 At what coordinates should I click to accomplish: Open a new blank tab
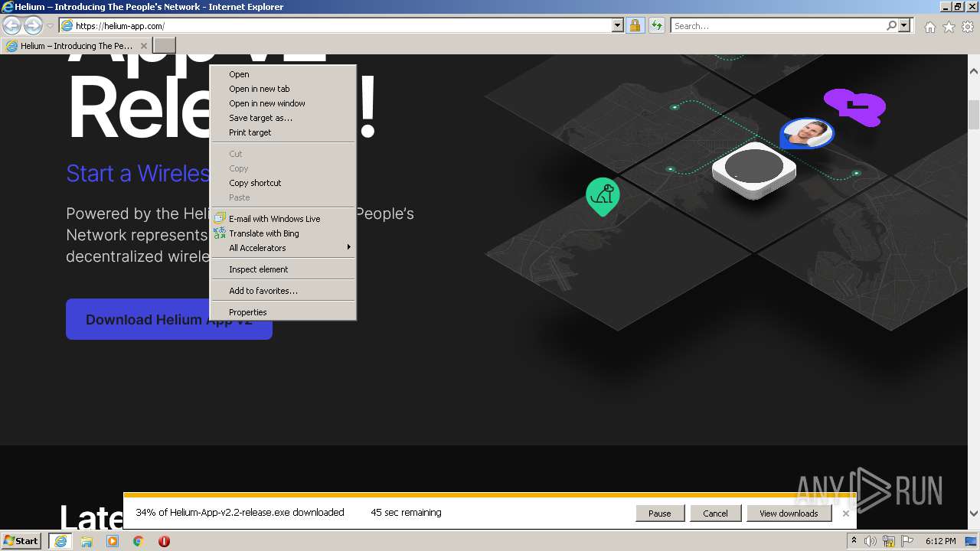click(x=165, y=46)
